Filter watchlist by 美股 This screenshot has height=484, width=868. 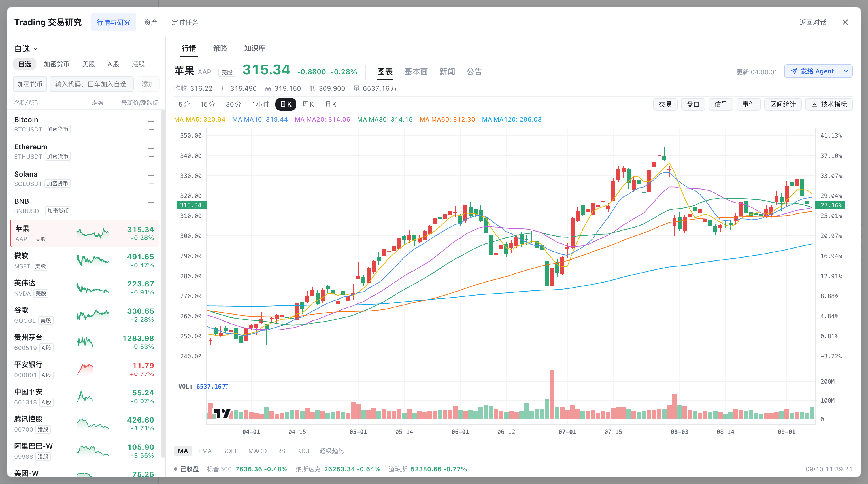pyautogui.click(x=89, y=64)
